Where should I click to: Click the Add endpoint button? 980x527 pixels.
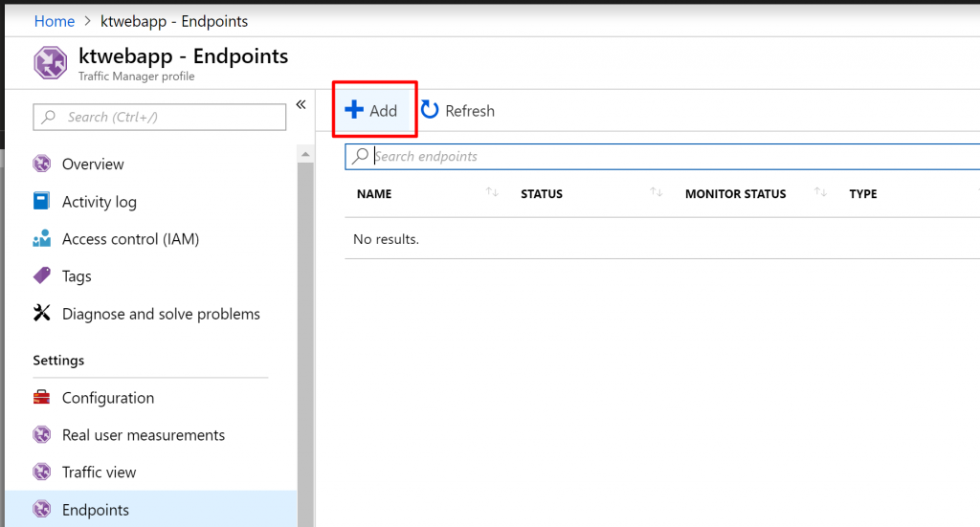[x=373, y=111]
